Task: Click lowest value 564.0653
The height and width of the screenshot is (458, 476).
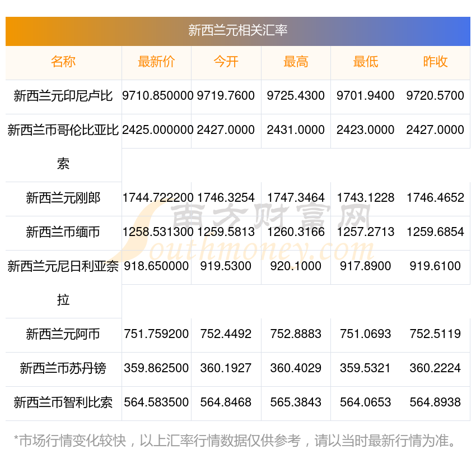Action: 366,403
